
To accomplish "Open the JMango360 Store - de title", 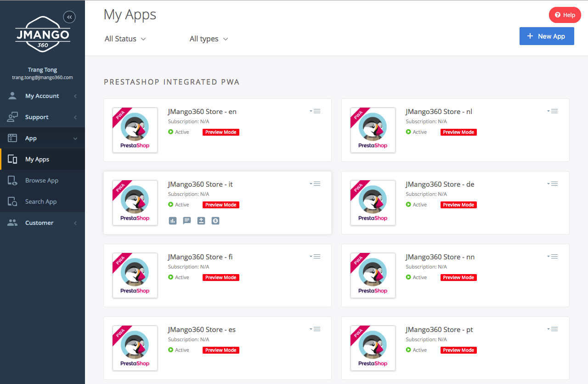I will pos(440,184).
